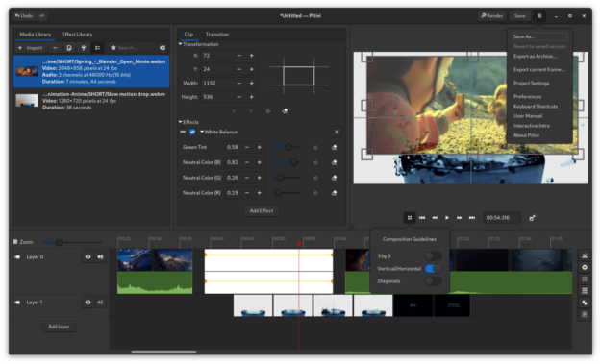Screen dimensions: 601x364
Task: Select the Slow motion drop.webm clip
Action: pyautogui.click(x=91, y=101)
